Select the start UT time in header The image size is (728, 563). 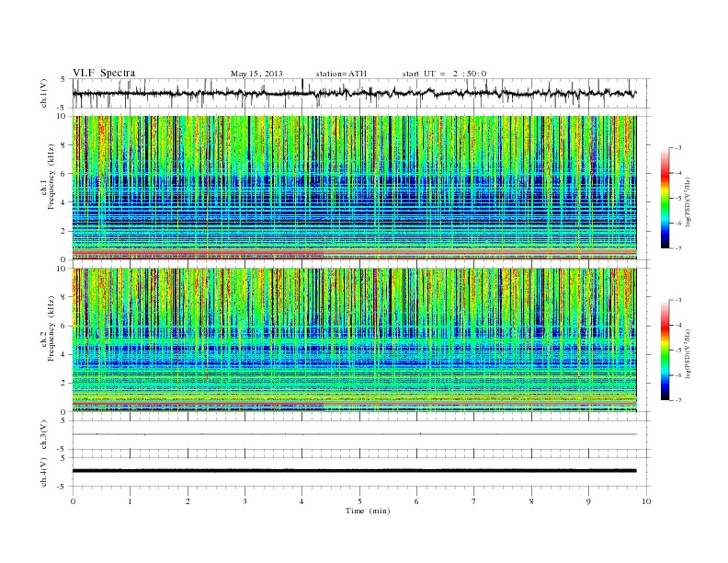pos(444,74)
